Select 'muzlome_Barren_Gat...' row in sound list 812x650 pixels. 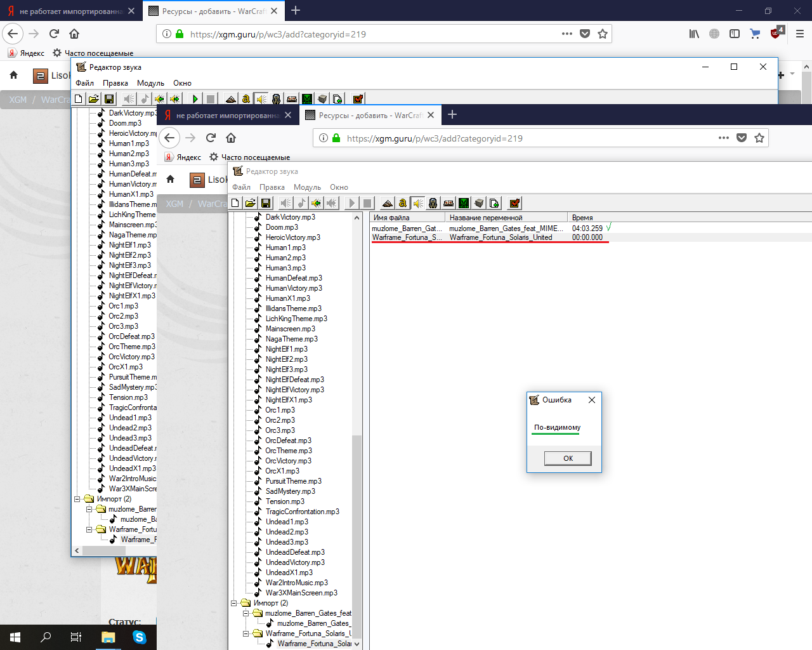(x=591, y=229)
